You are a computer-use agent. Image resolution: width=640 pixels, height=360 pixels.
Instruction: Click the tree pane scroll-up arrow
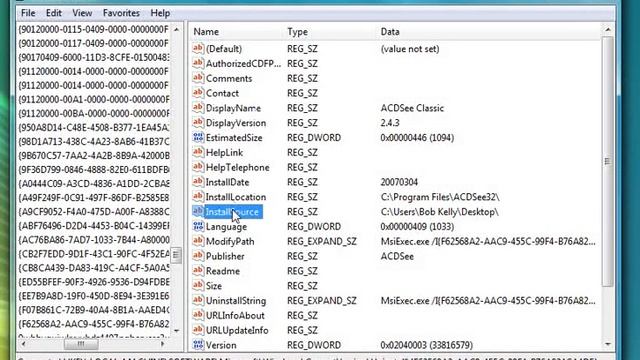176,29
